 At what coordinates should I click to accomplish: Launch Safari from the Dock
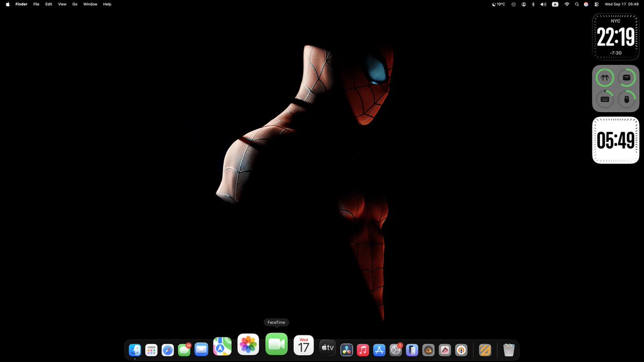168,350
